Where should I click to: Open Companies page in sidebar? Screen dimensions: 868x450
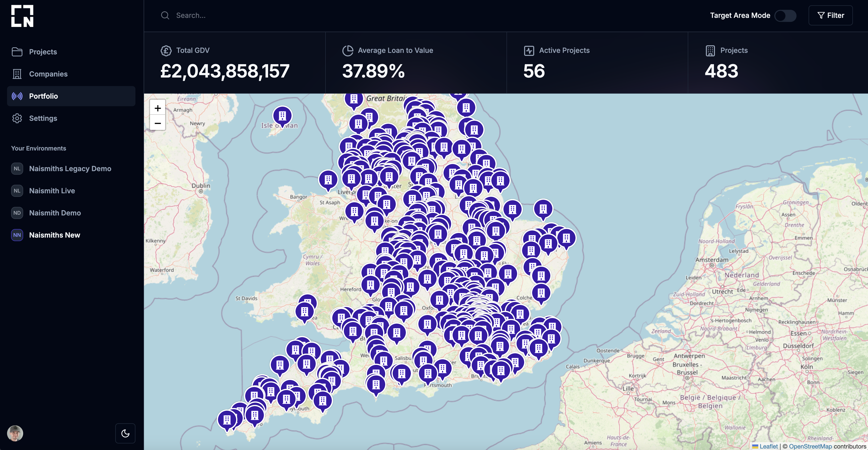pos(48,74)
